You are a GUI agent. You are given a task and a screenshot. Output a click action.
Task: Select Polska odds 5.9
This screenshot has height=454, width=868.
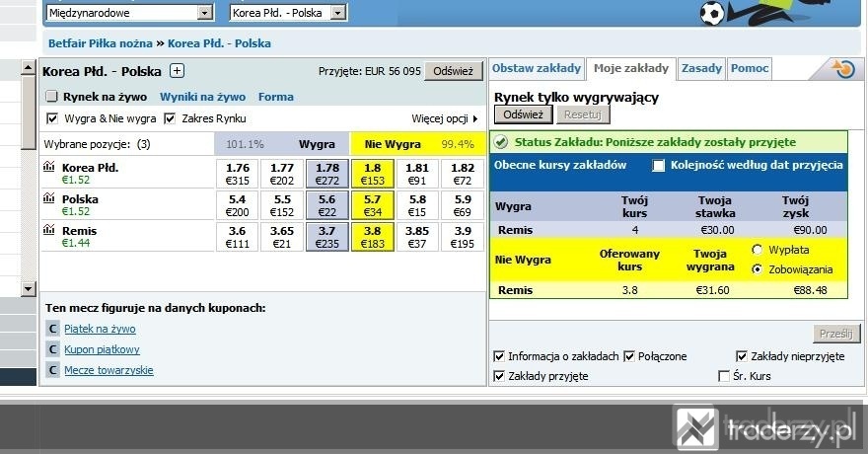(463, 205)
